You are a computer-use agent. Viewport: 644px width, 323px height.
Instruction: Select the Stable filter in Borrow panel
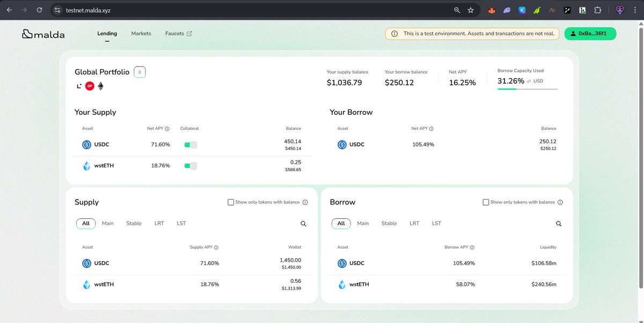pyautogui.click(x=390, y=223)
